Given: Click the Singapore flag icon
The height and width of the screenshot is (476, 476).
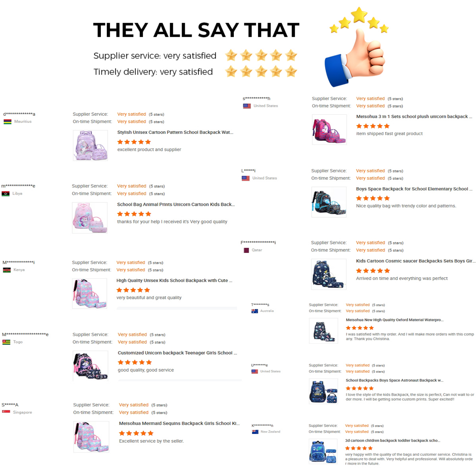Looking at the screenshot, I should coord(6,412).
